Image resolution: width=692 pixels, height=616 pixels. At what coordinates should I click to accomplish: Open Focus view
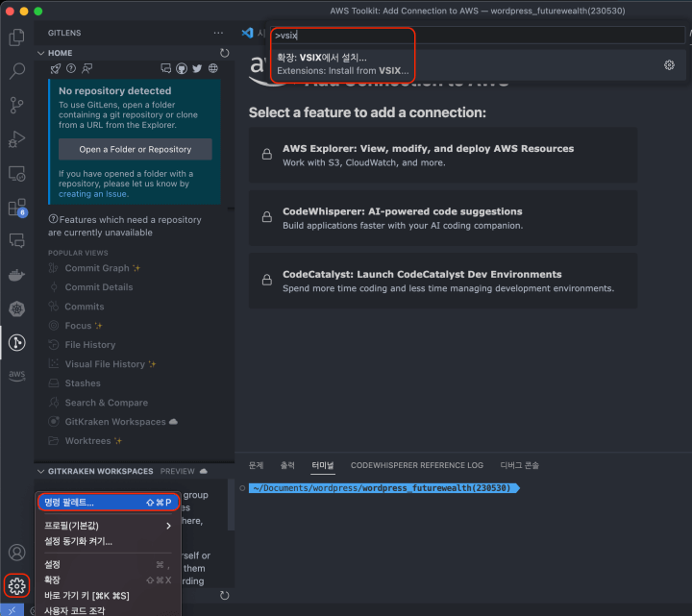click(x=78, y=326)
